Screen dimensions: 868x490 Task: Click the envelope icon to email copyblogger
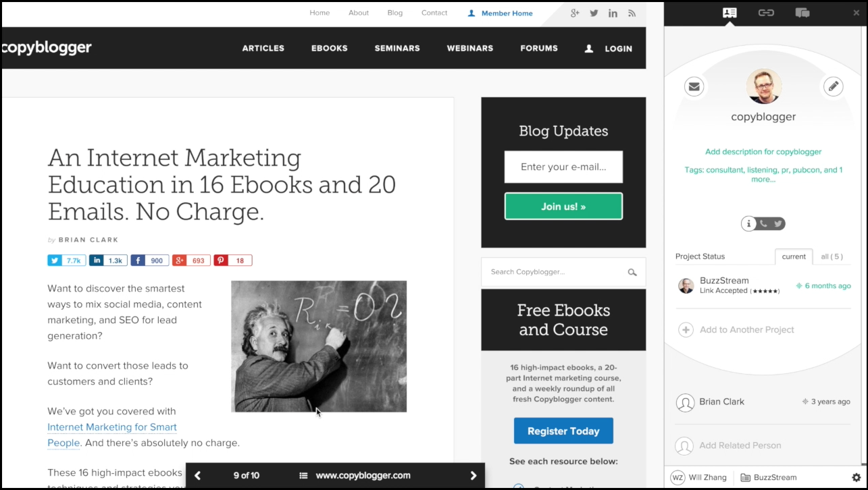(x=694, y=86)
